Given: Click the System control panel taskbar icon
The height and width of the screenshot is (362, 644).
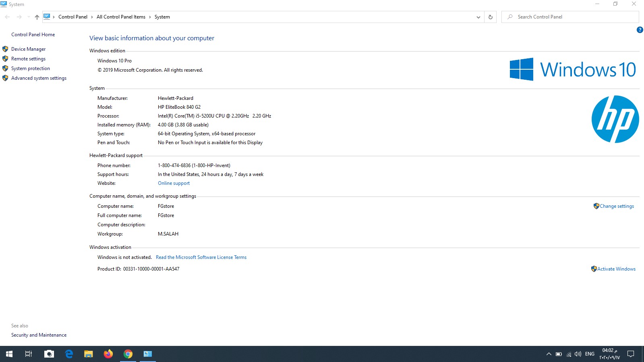Looking at the screenshot, I should tap(148, 354).
